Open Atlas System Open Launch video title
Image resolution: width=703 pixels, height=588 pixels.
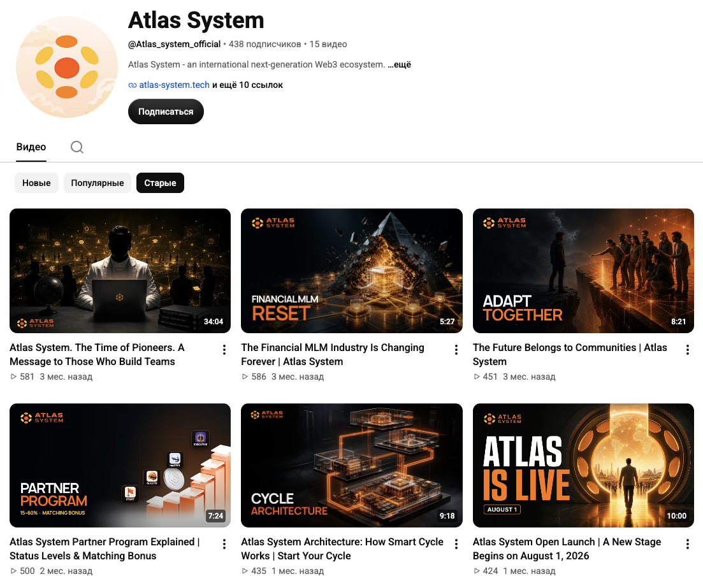[567, 549]
